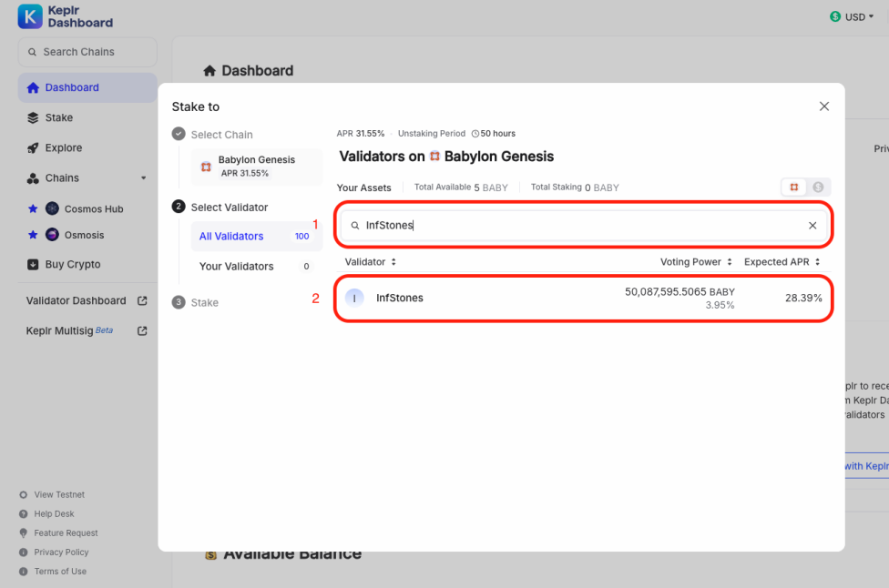Unfavorite Cosmos Hub star icon
Screen dimensions: 889x588
[33, 208]
